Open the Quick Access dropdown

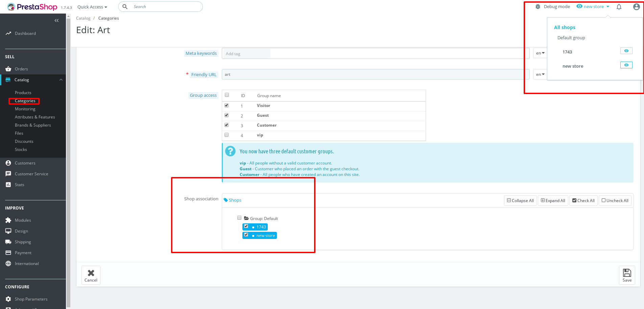pyautogui.click(x=92, y=7)
